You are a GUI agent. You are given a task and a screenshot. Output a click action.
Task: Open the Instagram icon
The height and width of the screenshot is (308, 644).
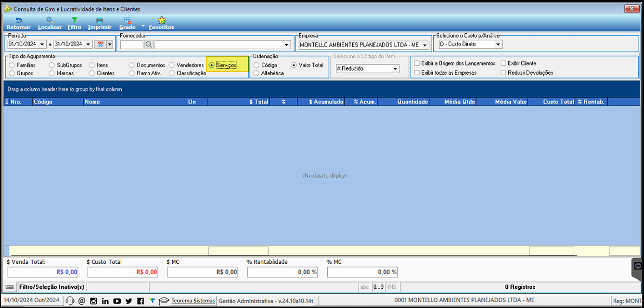(93, 301)
